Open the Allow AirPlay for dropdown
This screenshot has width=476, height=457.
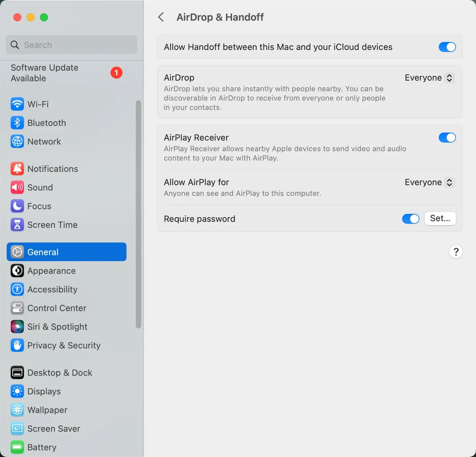(x=429, y=182)
